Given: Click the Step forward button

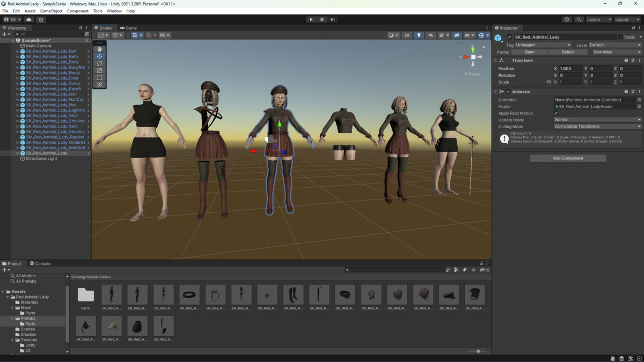Looking at the screenshot, I should click(x=333, y=19).
